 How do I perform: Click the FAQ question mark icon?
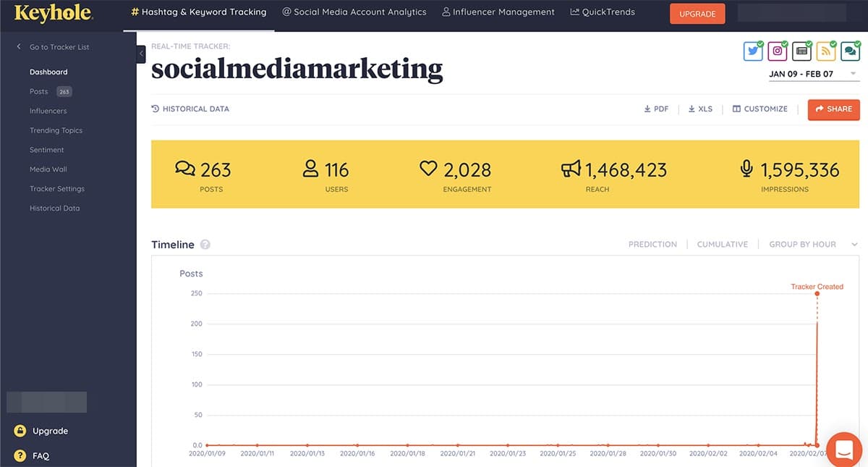tap(20, 456)
